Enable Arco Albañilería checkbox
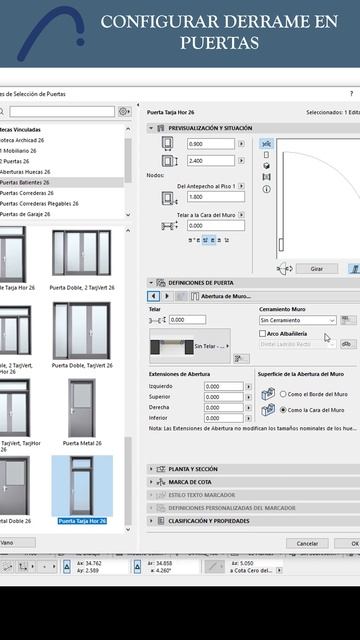The width and height of the screenshot is (360, 640). 262,333
